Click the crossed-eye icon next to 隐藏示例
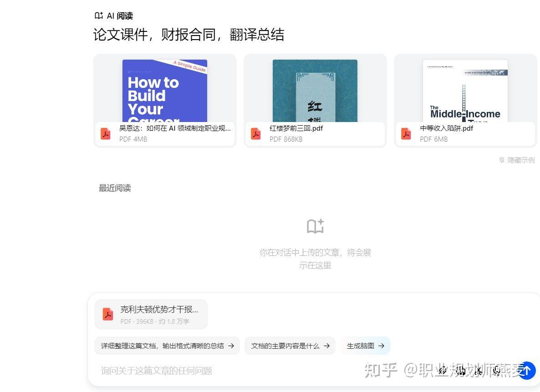540x392 pixels. tap(502, 160)
